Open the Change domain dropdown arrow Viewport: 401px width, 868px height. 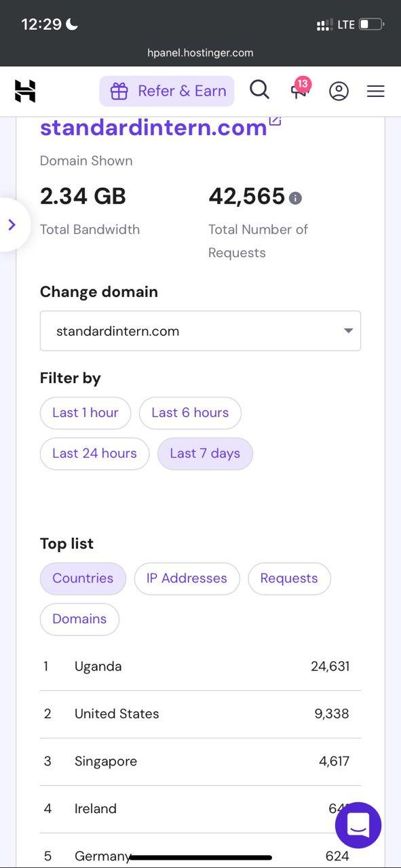(x=348, y=331)
